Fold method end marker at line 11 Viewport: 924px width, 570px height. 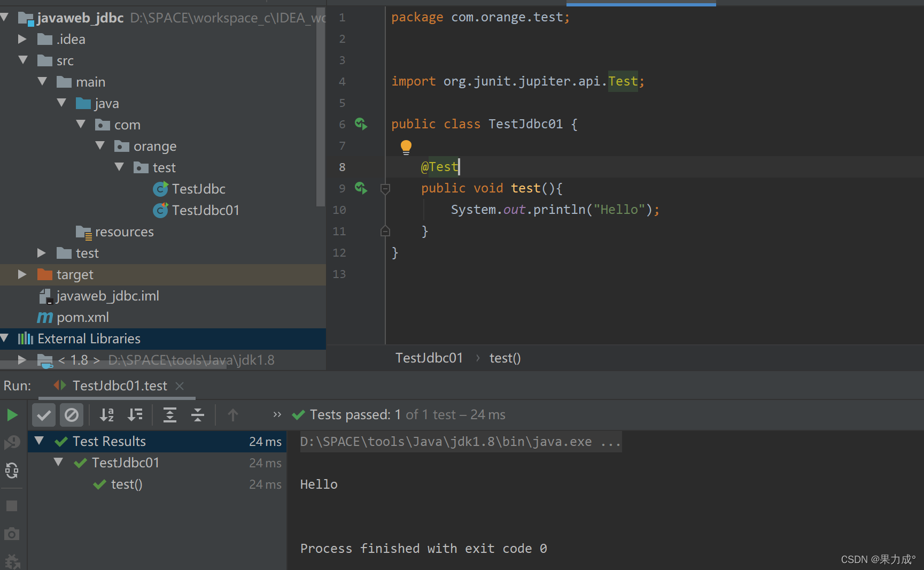(385, 231)
